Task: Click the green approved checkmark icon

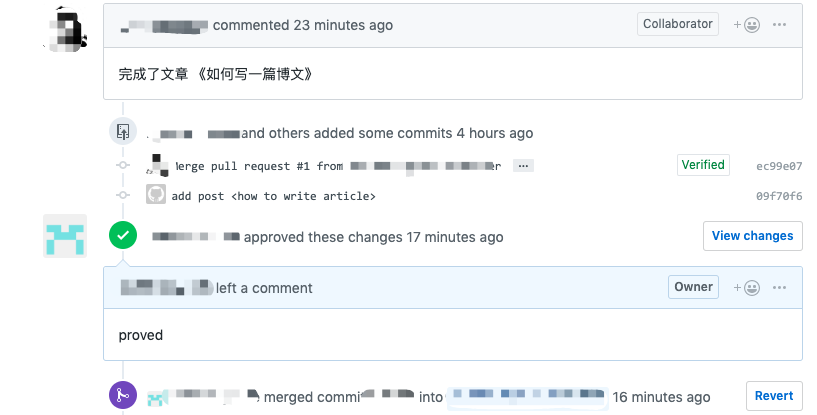Action: click(123, 236)
